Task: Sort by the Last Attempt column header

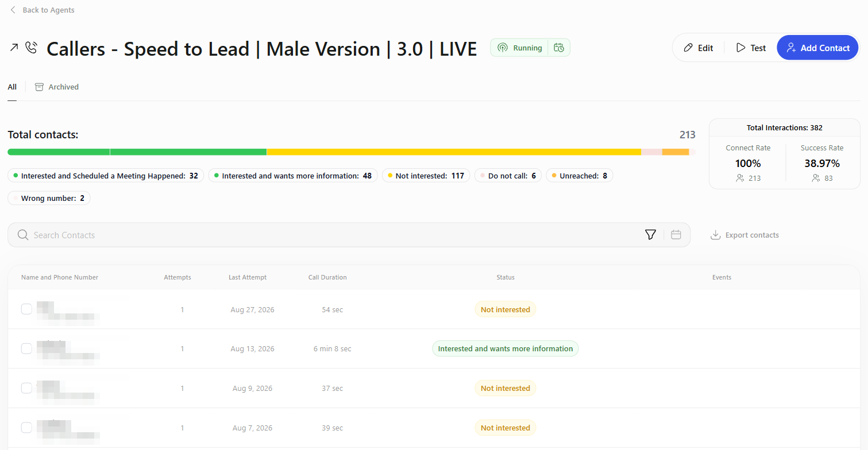Action: pos(248,277)
